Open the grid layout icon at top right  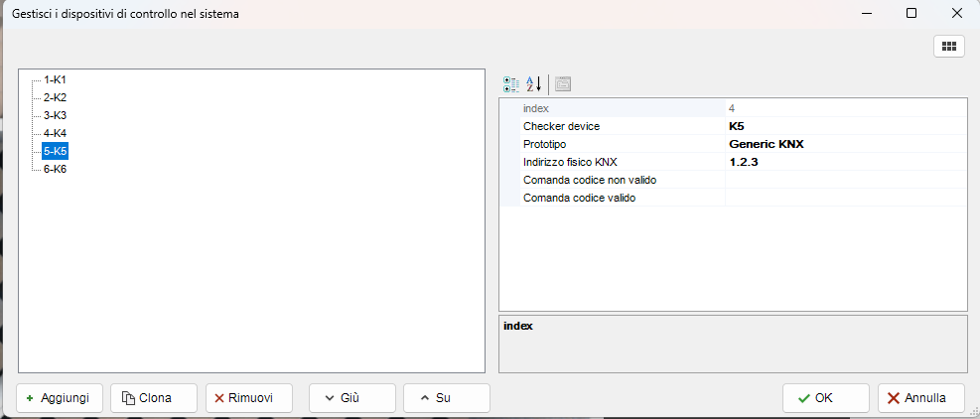tap(948, 46)
